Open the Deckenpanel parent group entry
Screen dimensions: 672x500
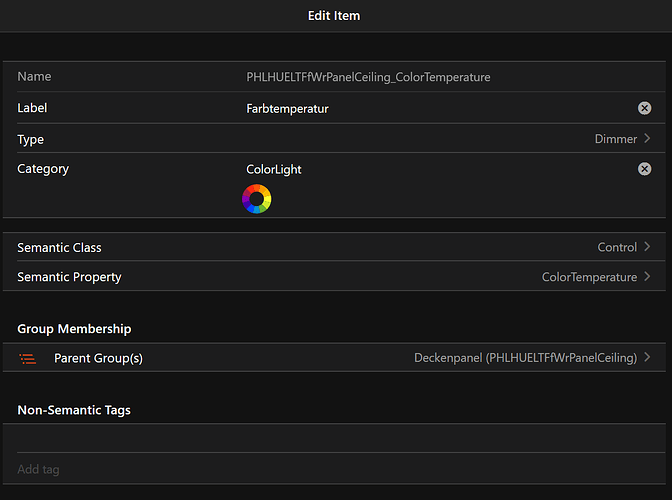pos(525,358)
